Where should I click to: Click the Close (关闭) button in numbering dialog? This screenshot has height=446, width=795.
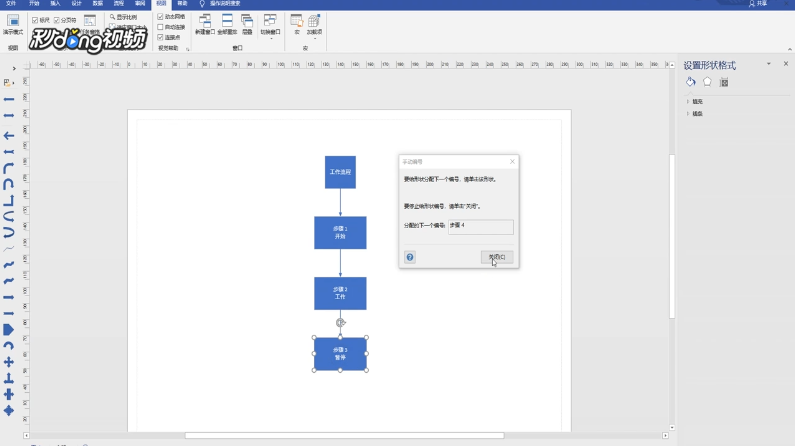tap(497, 257)
